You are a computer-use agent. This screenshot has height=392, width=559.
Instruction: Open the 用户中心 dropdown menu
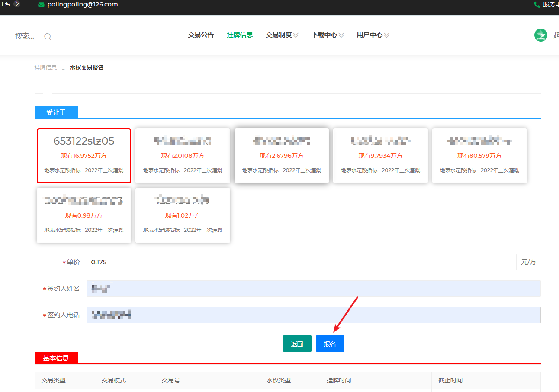pos(373,35)
